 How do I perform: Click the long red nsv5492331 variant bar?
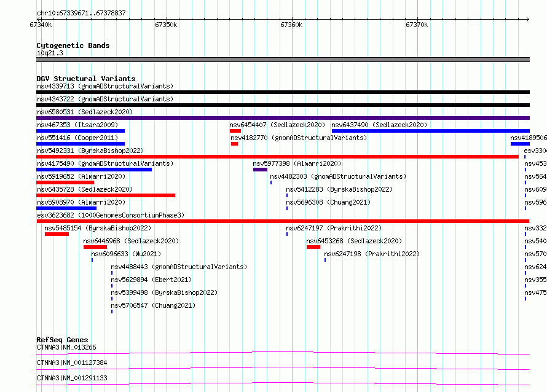point(277,157)
